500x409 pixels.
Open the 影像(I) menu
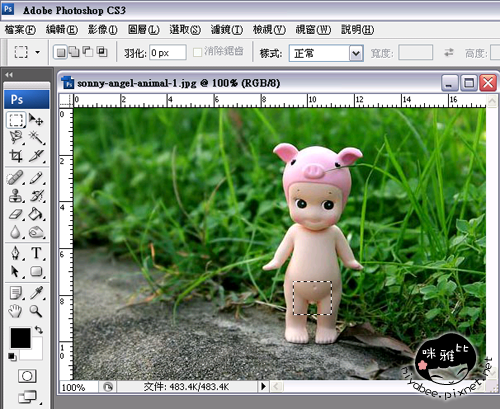point(102,30)
